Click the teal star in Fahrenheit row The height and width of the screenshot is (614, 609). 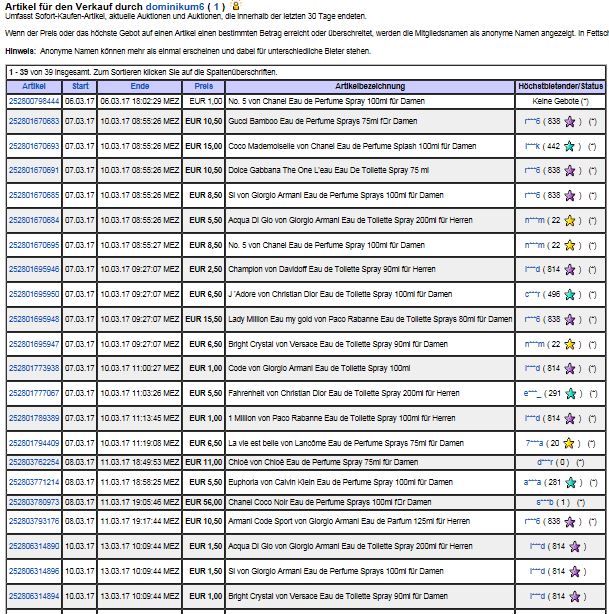(571, 394)
